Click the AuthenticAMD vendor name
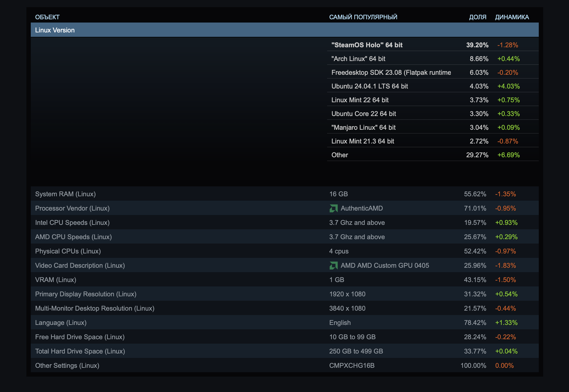 coord(362,208)
